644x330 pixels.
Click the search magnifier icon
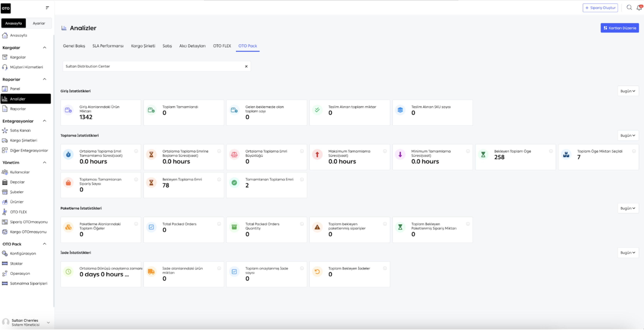629,8
